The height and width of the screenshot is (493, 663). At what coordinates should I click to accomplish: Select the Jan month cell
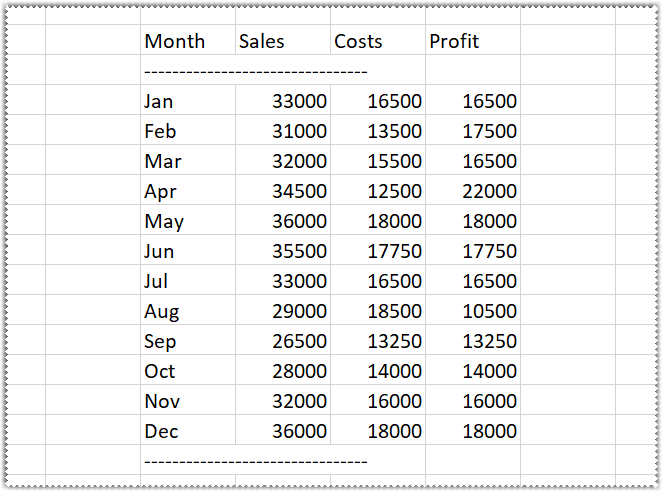pos(159,101)
